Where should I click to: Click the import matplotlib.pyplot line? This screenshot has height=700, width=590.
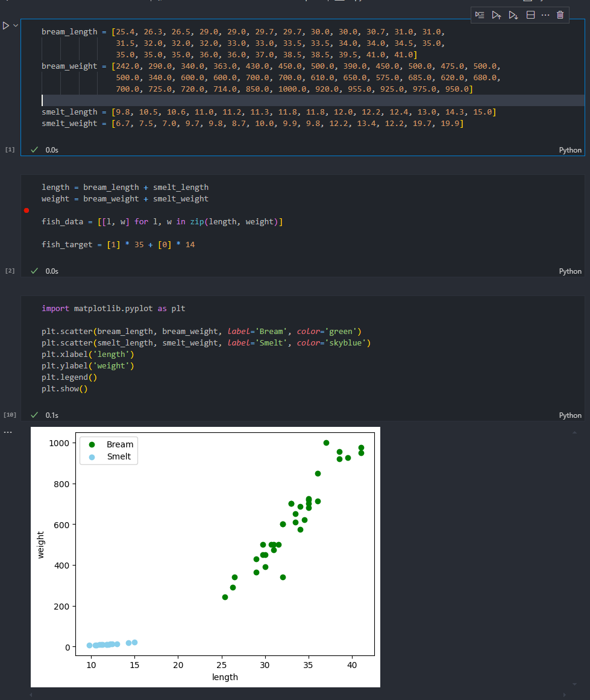[113, 309]
